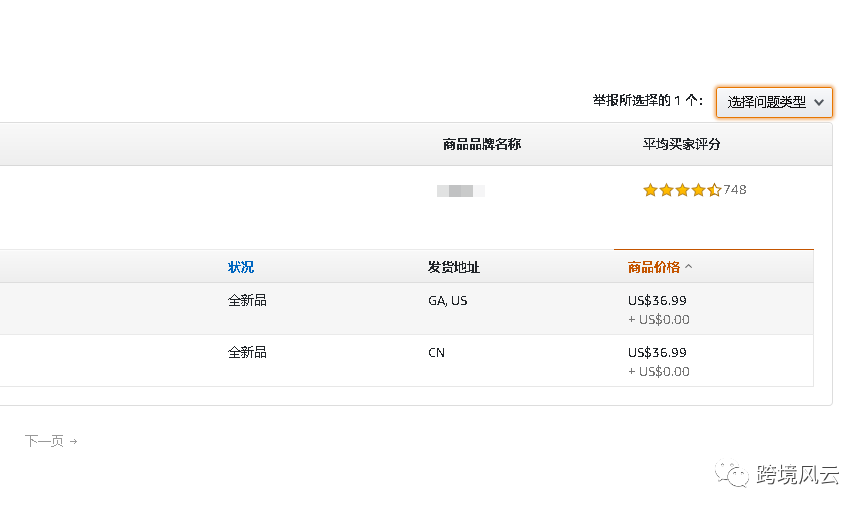Go to next page via 下一页

point(44,441)
